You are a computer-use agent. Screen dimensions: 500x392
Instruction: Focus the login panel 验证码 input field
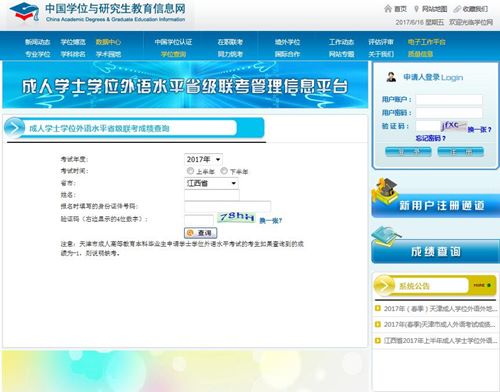pos(428,126)
